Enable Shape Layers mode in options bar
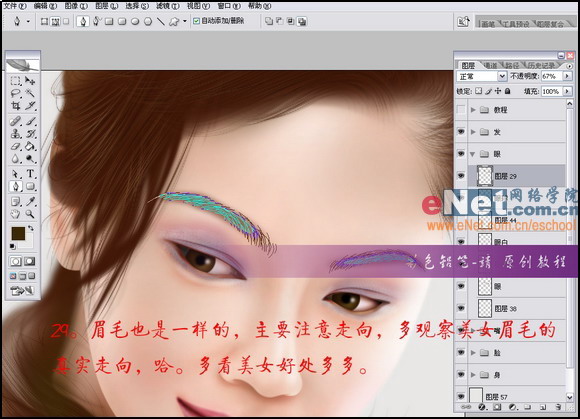 (x=44, y=21)
